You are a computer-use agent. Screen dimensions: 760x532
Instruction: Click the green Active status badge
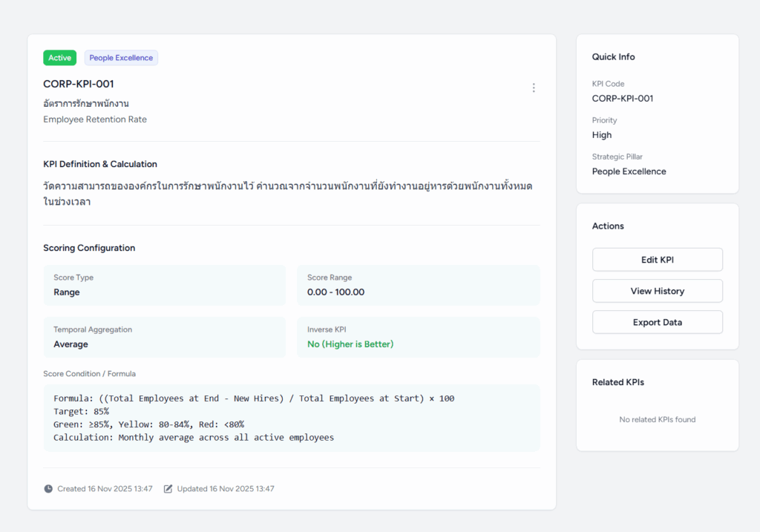[x=59, y=58]
